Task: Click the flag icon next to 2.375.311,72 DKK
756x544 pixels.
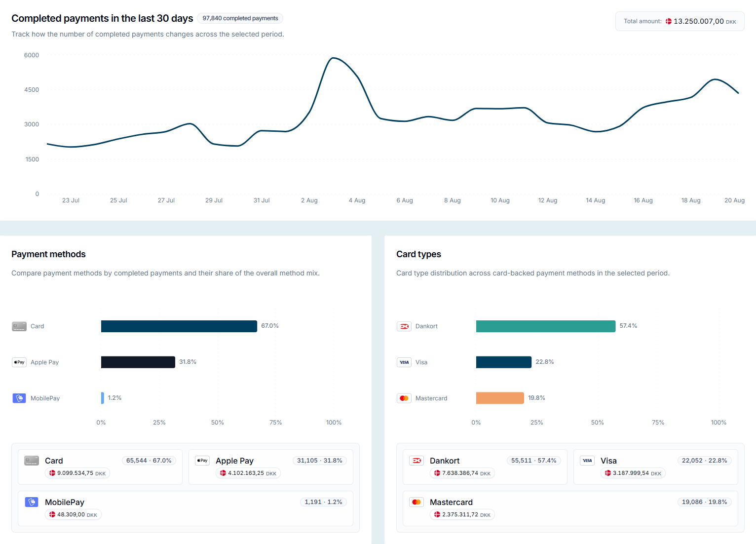Action: (437, 514)
